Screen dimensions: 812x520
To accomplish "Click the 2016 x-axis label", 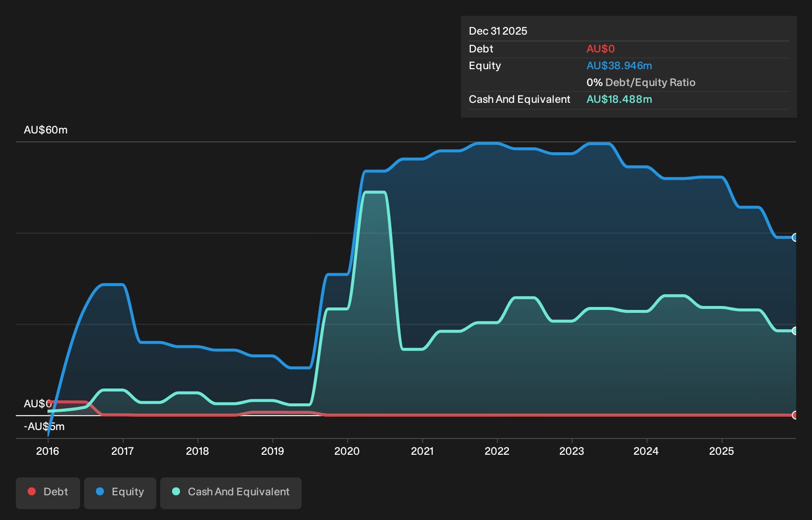I will coord(47,451).
